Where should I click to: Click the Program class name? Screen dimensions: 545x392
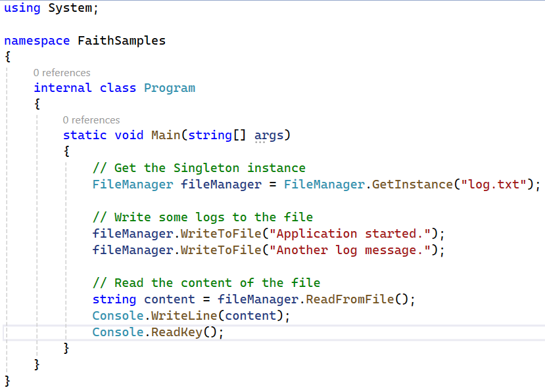coord(170,88)
